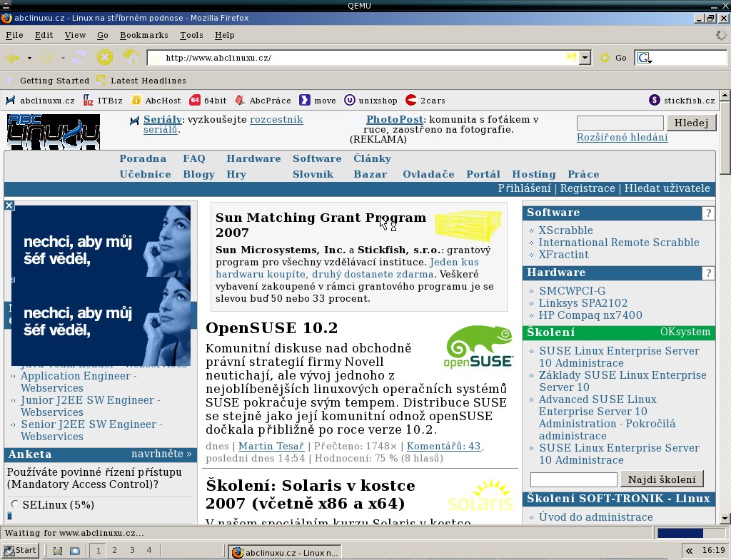Click the Forward arrow button
731x560 pixels.
coord(46,58)
